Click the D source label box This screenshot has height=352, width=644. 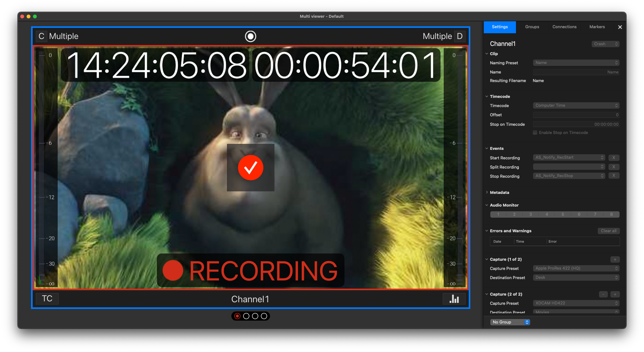coord(460,36)
